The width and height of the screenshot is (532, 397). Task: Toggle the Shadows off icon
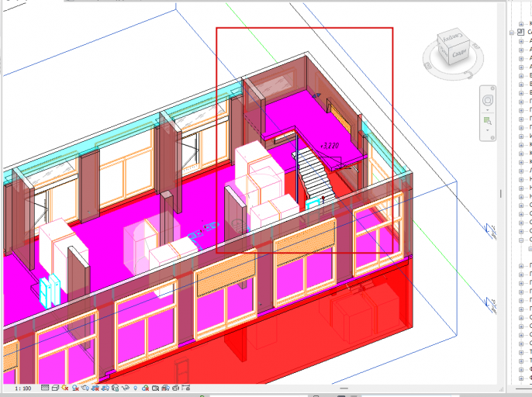point(75,388)
